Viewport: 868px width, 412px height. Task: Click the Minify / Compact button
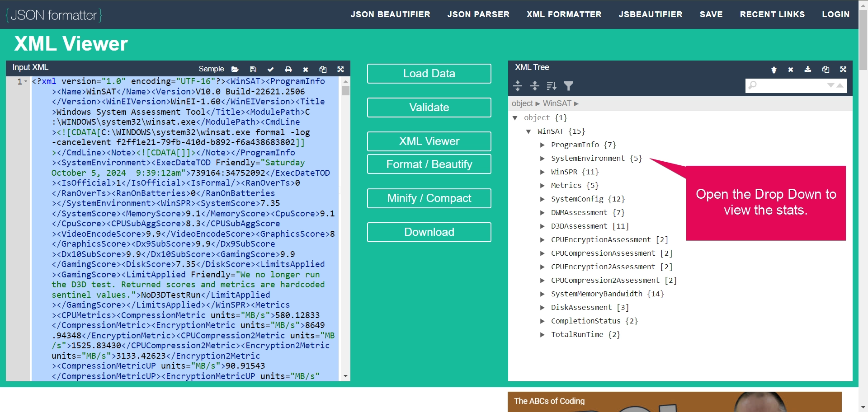429,198
